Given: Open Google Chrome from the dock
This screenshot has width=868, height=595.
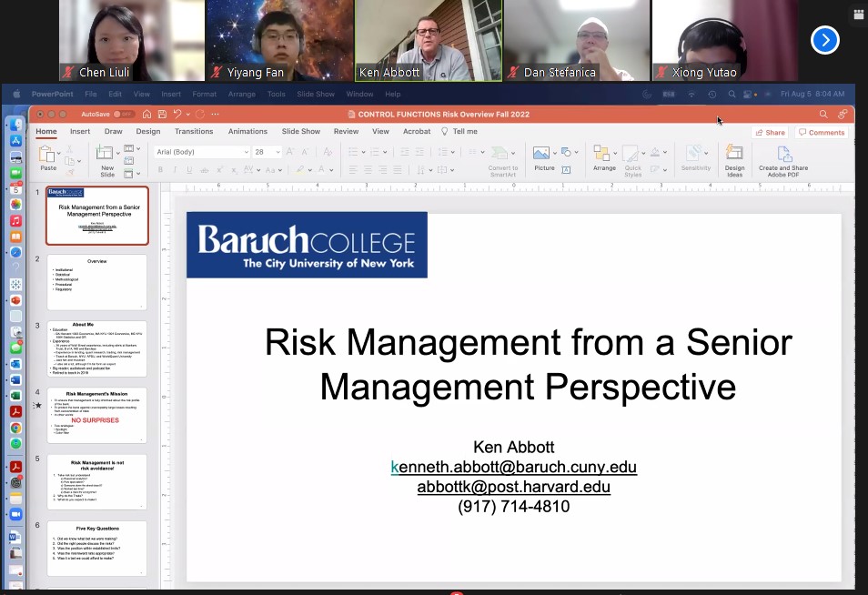Looking at the screenshot, I should [15, 428].
